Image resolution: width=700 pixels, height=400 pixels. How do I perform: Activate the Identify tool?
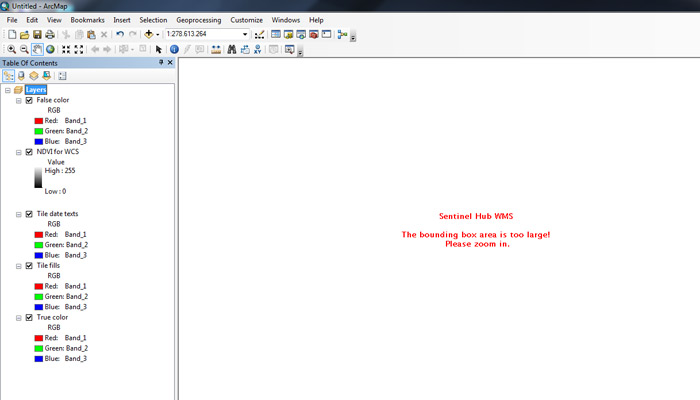click(175, 49)
